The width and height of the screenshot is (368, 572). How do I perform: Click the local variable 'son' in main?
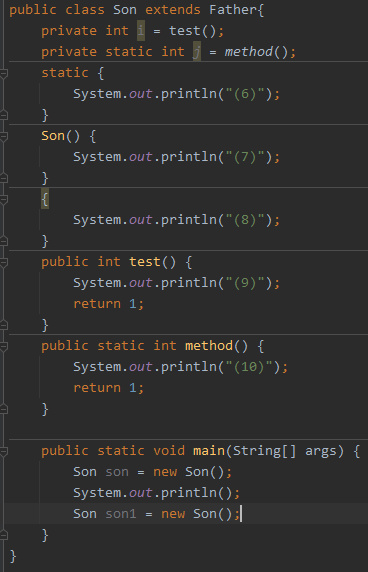pyautogui.click(x=117, y=472)
